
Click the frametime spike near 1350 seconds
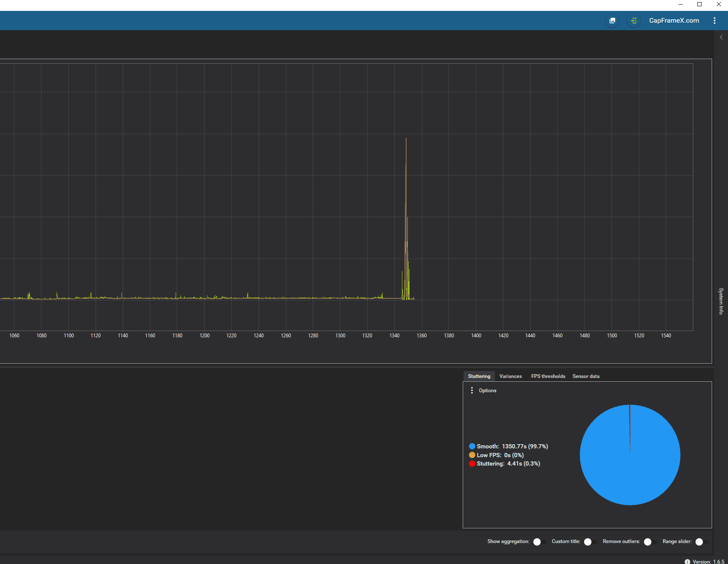click(406, 219)
